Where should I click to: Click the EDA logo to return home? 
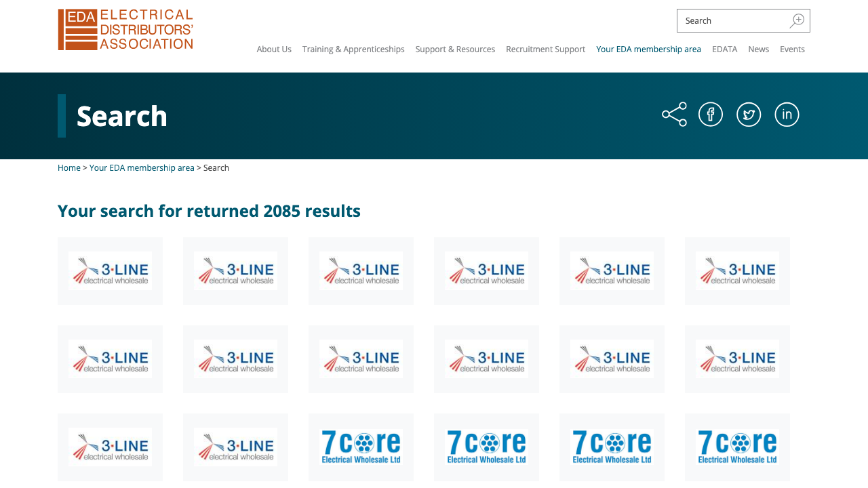125,29
